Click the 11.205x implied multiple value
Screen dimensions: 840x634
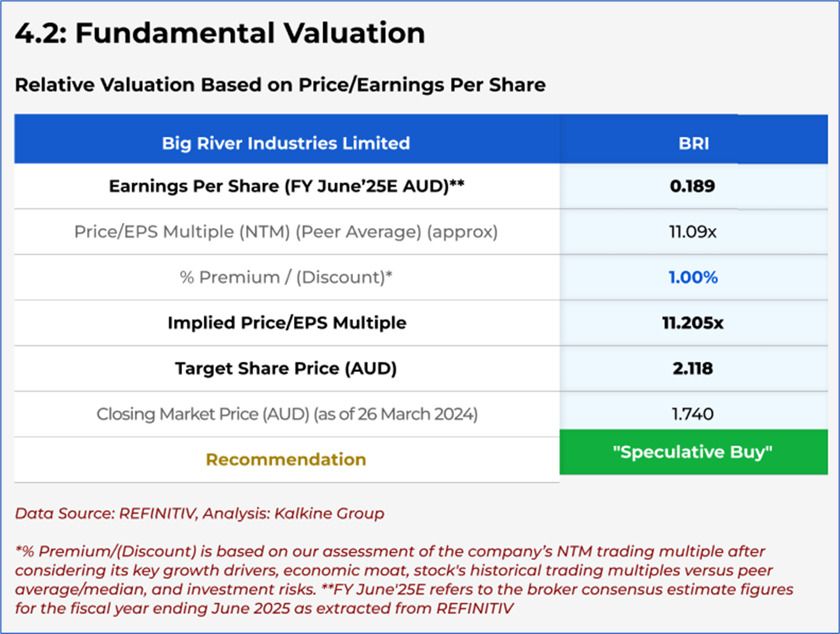click(x=693, y=323)
